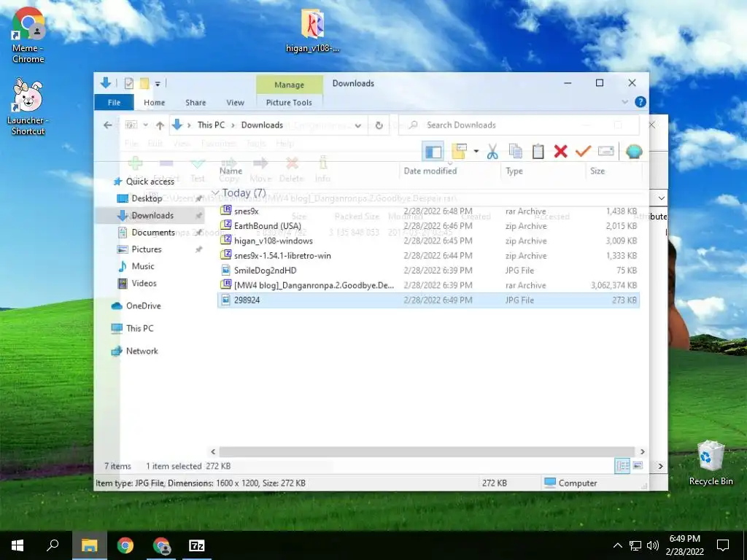747x560 pixels.
Task: Select the Recycle Bin desktop icon
Action: [x=711, y=463]
